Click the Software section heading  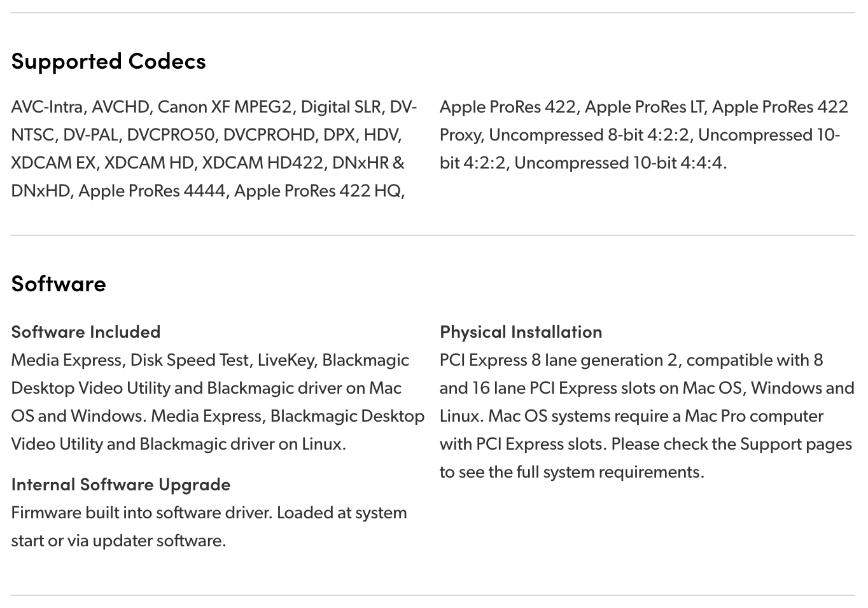59,283
